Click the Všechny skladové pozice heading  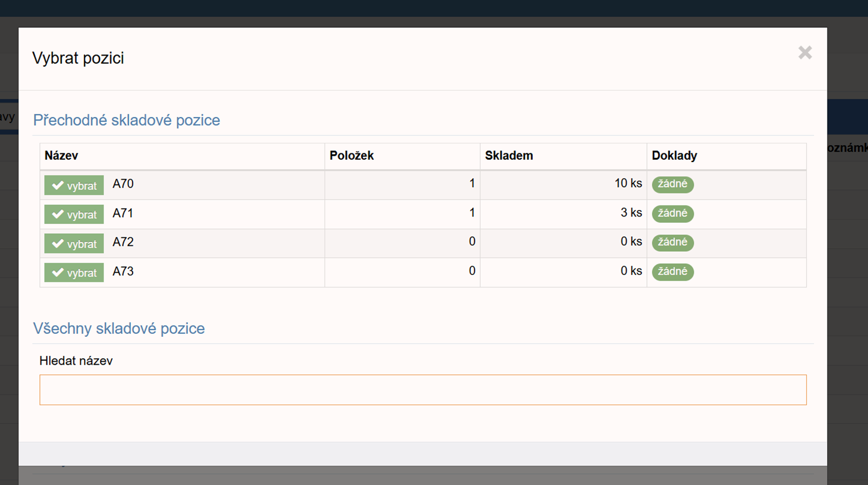click(x=119, y=328)
